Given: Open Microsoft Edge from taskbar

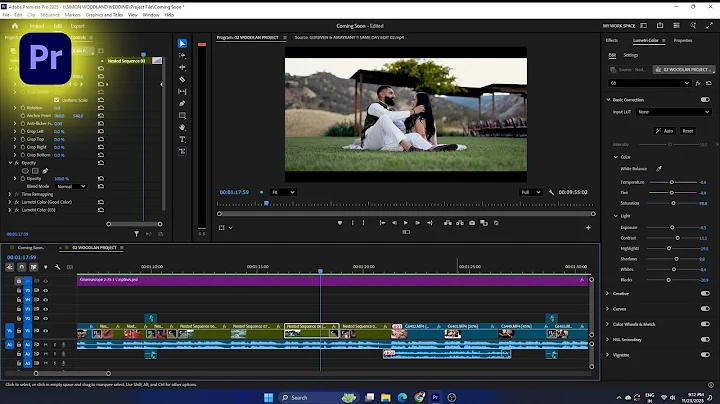Looking at the screenshot, I should [x=402, y=398].
